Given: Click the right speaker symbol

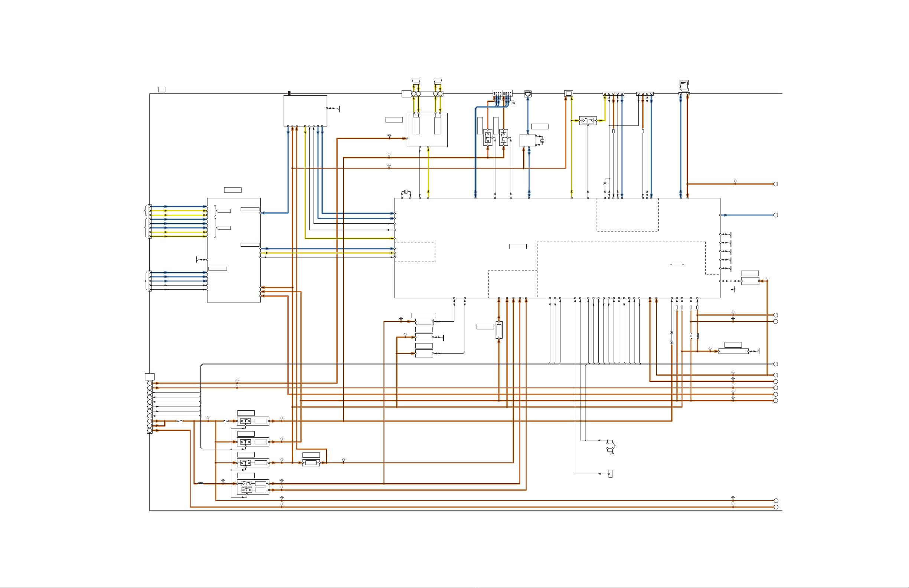Looking at the screenshot, I should pyautogui.click(x=438, y=82).
